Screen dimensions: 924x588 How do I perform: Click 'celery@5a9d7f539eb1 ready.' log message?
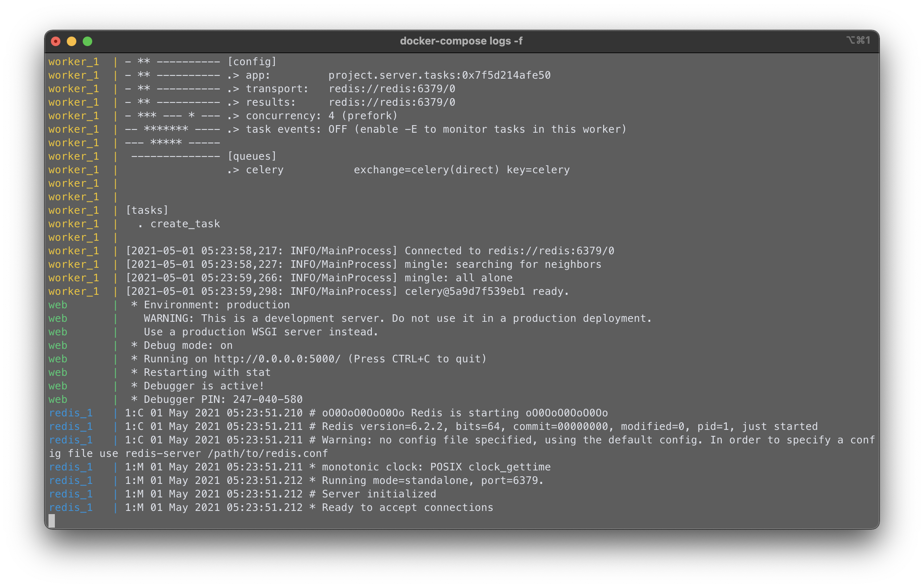pos(487,292)
